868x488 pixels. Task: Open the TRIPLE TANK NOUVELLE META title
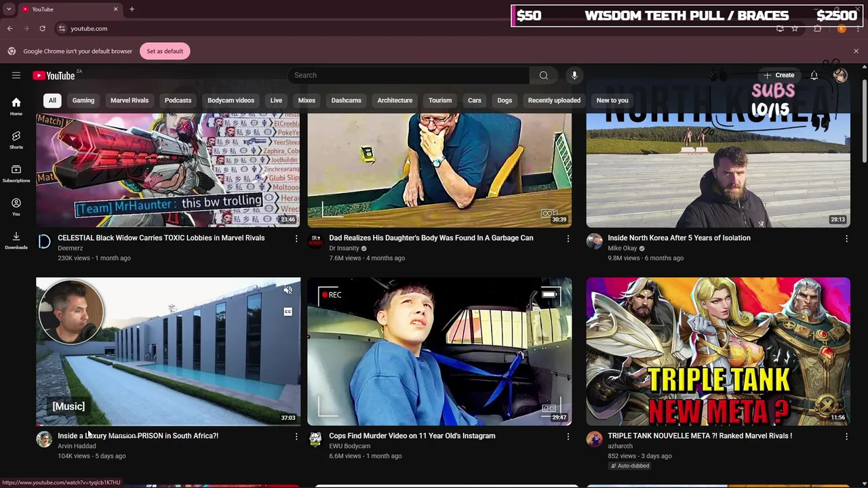pyautogui.click(x=700, y=436)
